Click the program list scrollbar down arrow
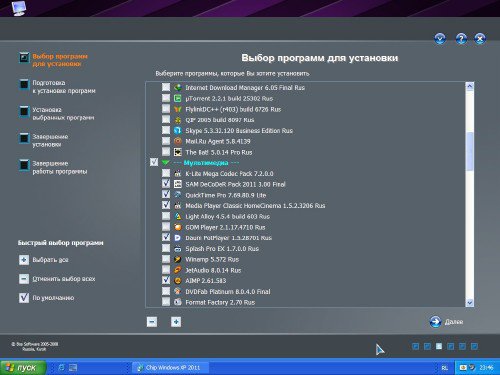Screen dimensions: 500x375 (470, 303)
